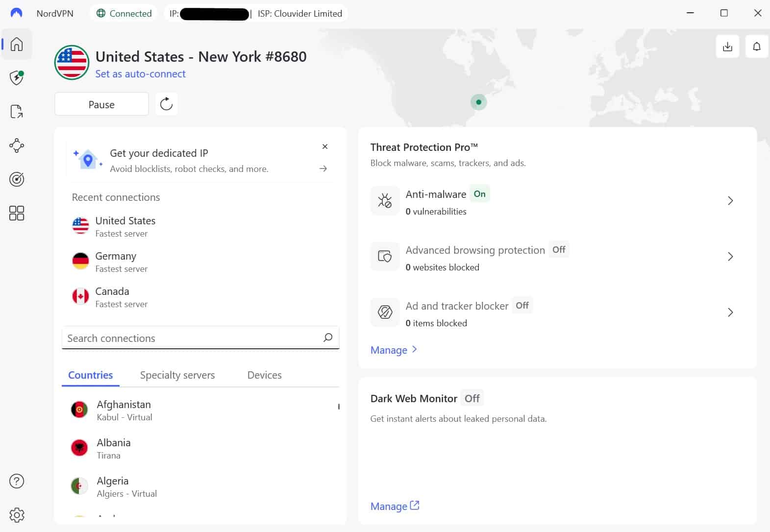
Task: Open Threat Protection shield in sidebar
Action: tap(17, 77)
